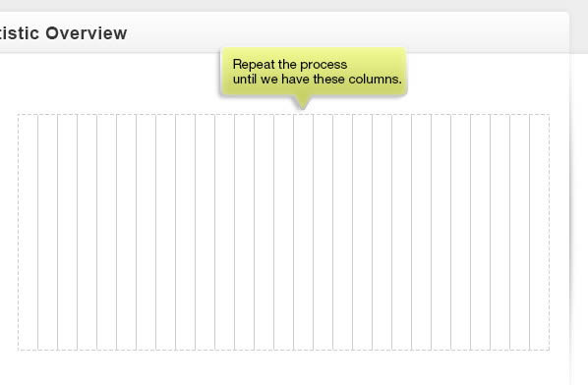Select the fourth column from the left
Screen dimensions: 588x385
click(x=87, y=232)
